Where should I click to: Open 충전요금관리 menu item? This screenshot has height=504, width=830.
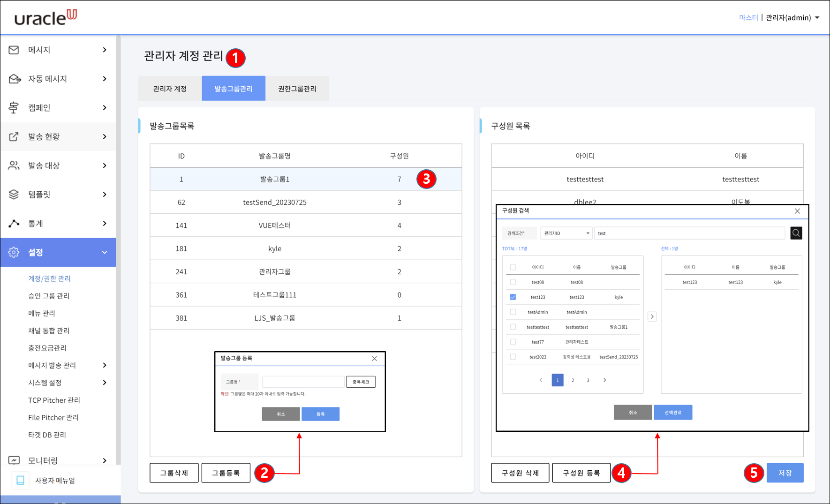click(47, 348)
